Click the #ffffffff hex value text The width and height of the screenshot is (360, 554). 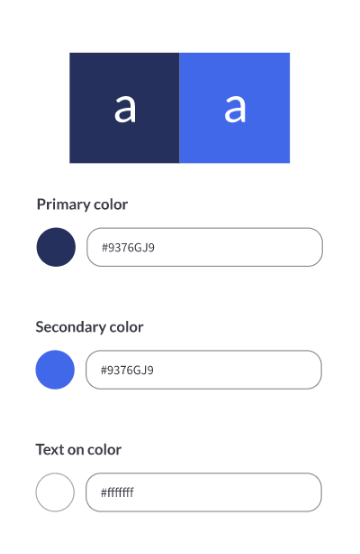point(117,493)
